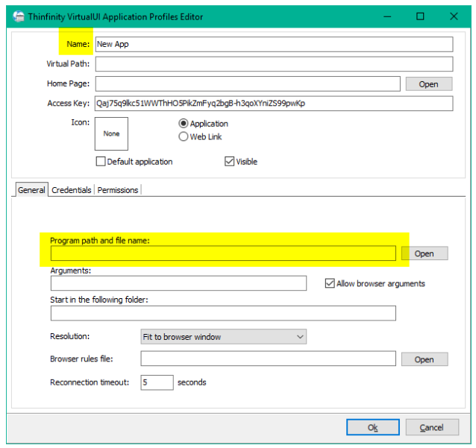The width and height of the screenshot is (476, 448).
Task: Enable the Default application checkbox
Action: coord(101,161)
